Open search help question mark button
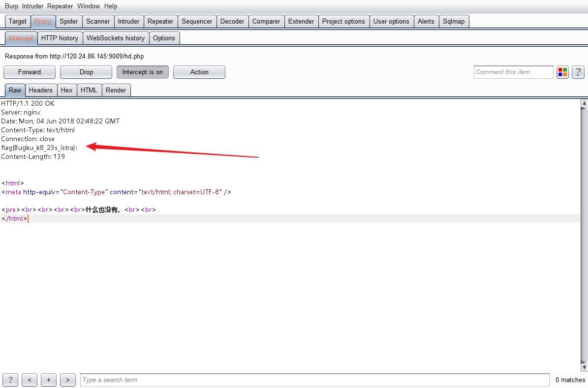Screen dimensions: 588x388 click(x=10, y=380)
